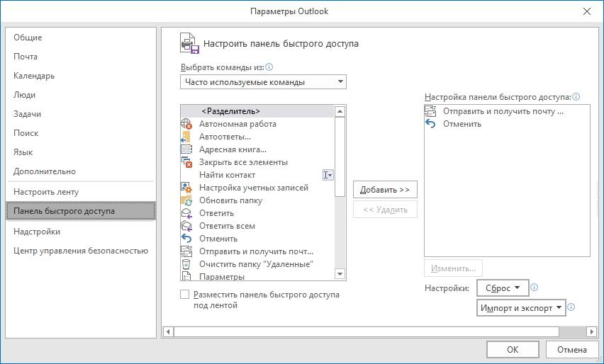Select Очистить папку "Удаленные" text
Image resolution: width=604 pixels, height=364 pixels.
coord(256,264)
